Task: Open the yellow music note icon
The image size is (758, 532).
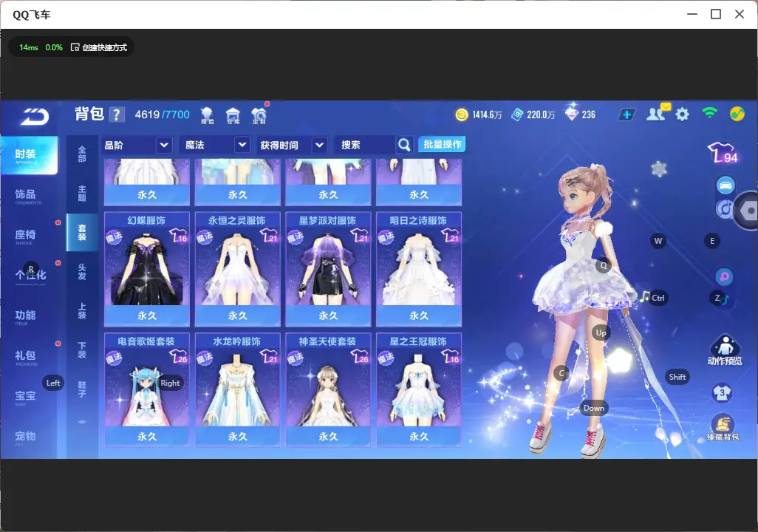Action: pyautogui.click(x=737, y=114)
